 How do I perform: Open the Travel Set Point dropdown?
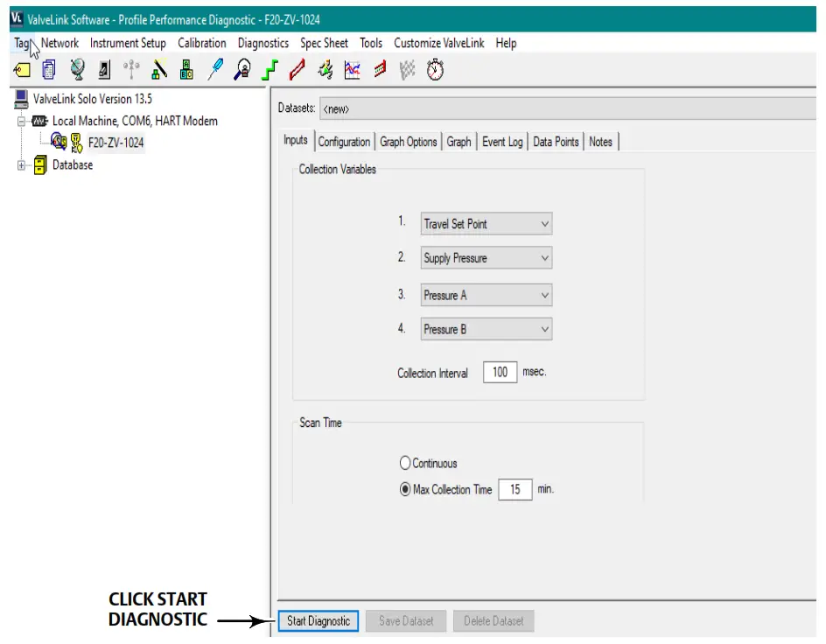[x=486, y=224]
